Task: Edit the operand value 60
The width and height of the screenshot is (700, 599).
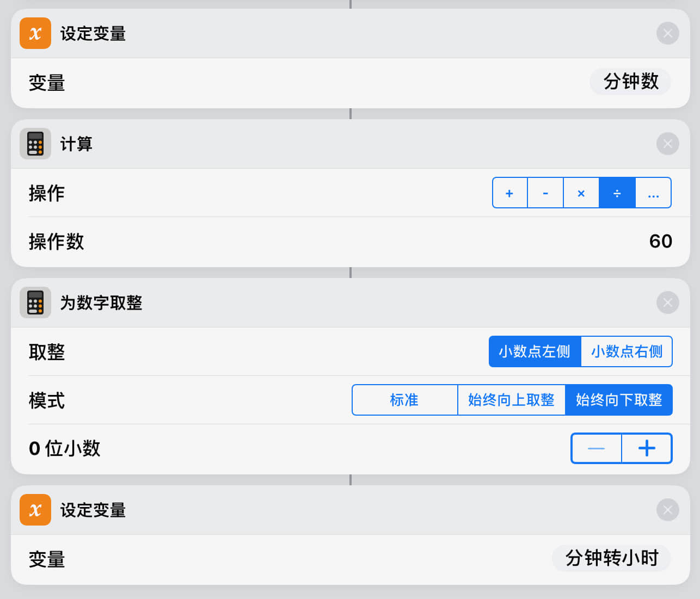Action: point(660,241)
